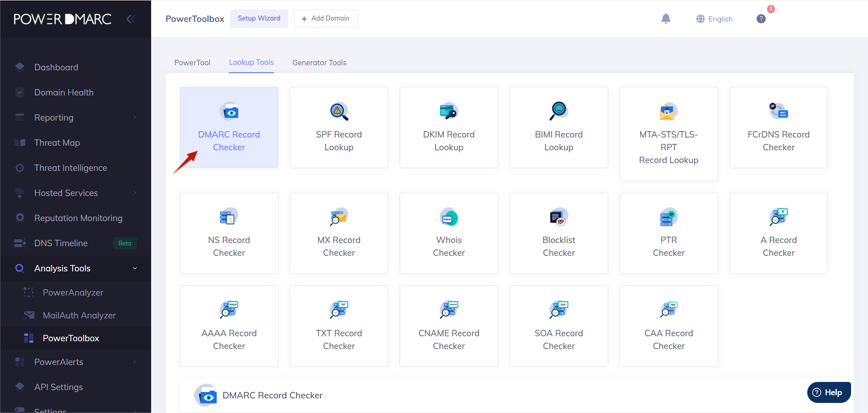868x413 pixels.
Task: Open the Threat Map section
Action: tap(57, 143)
